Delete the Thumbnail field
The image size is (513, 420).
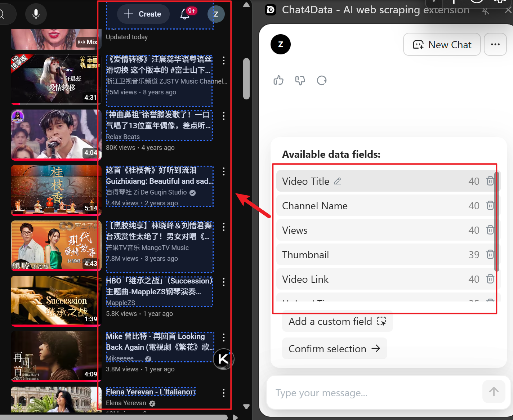tap(490, 254)
